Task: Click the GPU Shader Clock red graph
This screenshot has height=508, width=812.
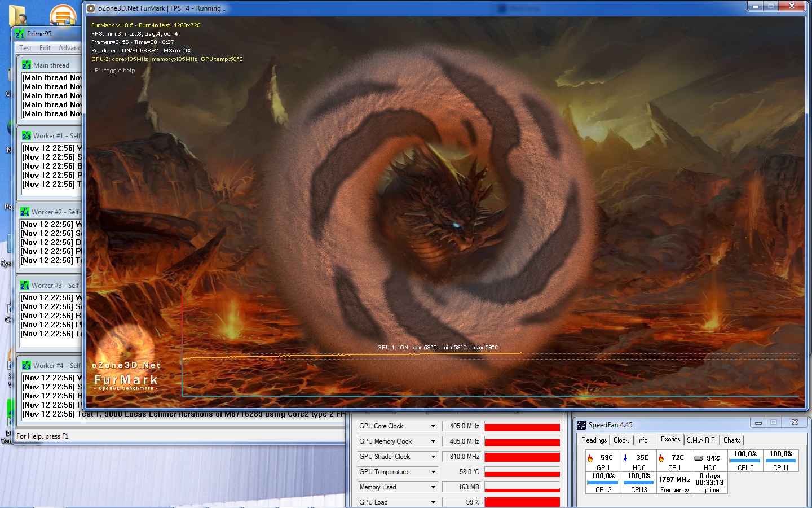Action: 522,457
